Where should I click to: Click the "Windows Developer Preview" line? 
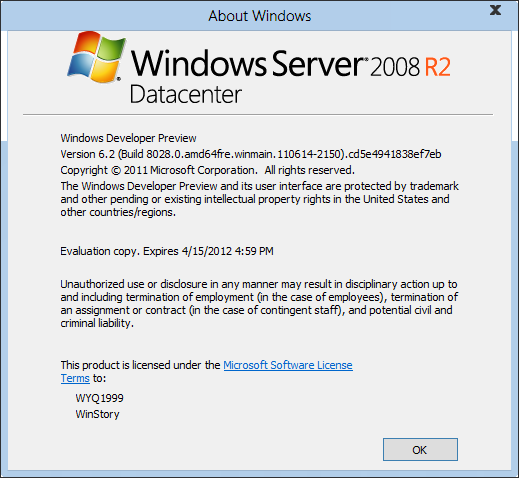(x=128, y=138)
